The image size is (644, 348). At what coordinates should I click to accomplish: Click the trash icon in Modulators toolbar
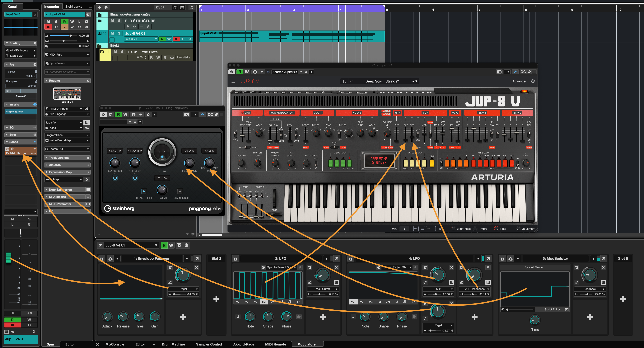186,245
